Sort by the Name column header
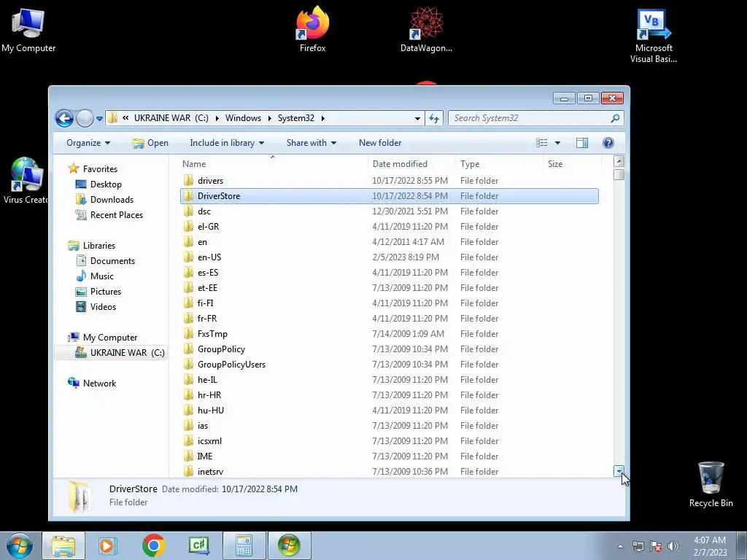The height and width of the screenshot is (560, 747). 273,164
